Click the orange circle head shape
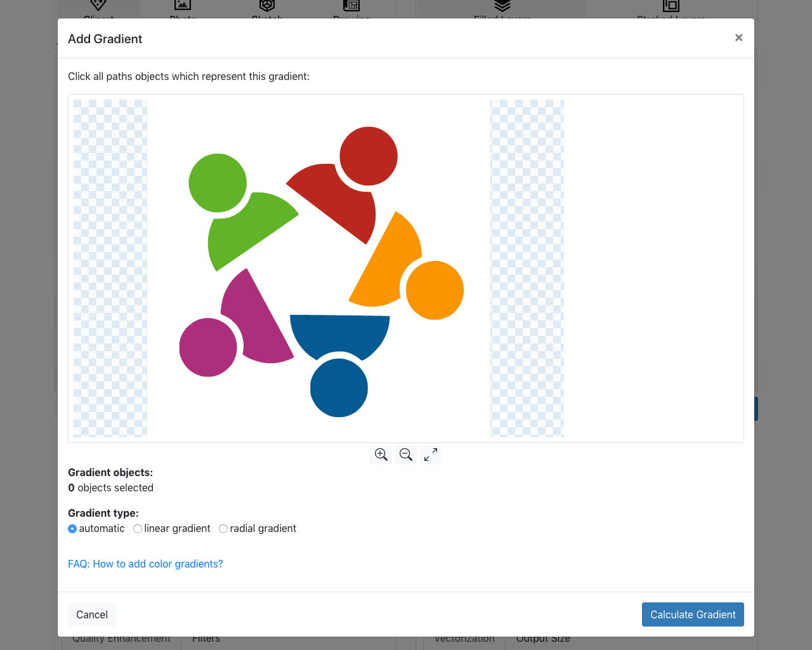The image size is (812, 650). (x=435, y=290)
